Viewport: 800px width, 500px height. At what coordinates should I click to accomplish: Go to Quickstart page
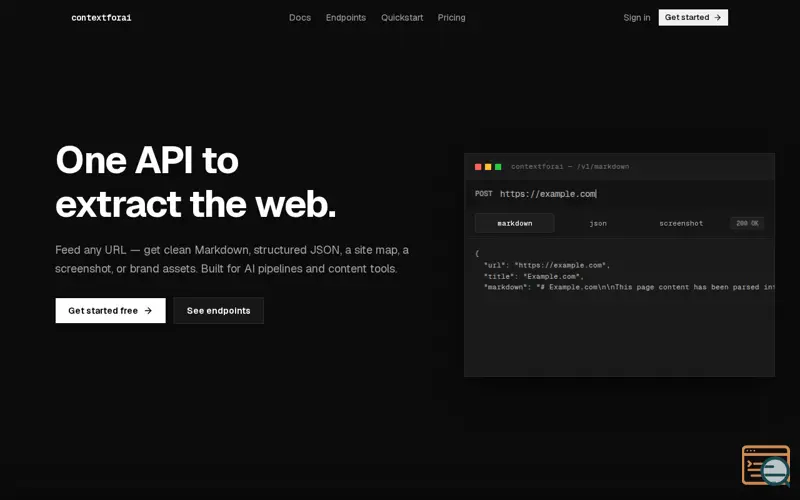[x=402, y=18]
